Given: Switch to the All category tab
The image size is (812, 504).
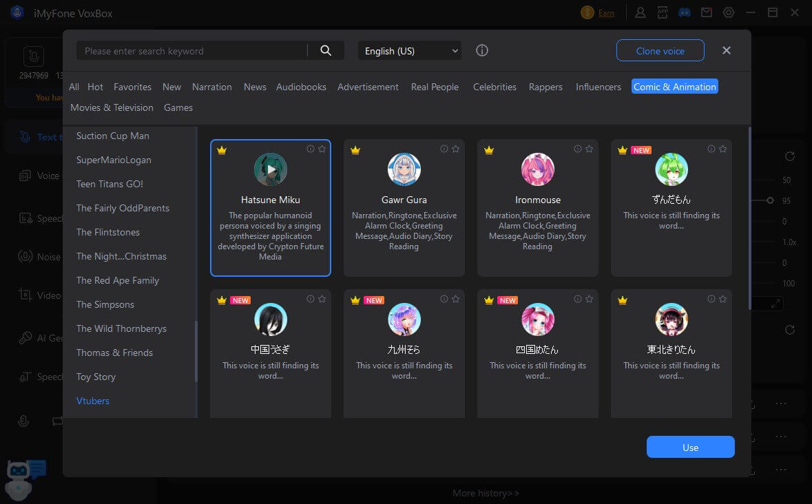Looking at the screenshot, I should (x=74, y=87).
